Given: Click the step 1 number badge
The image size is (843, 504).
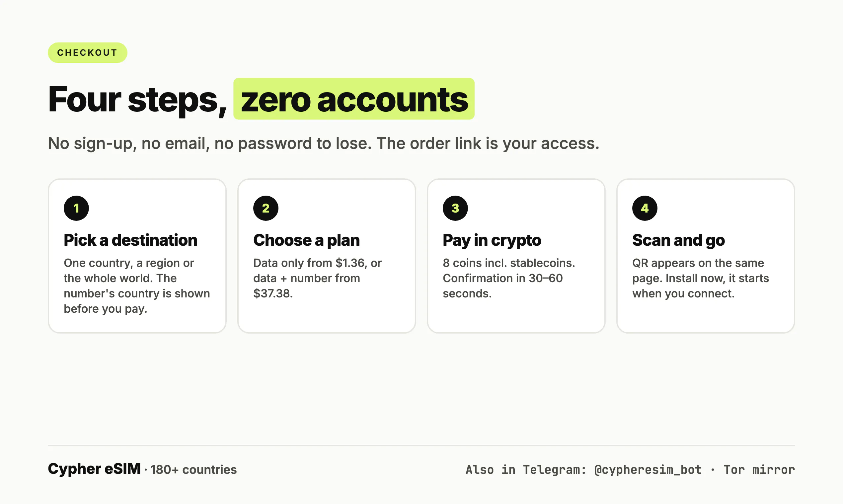Looking at the screenshot, I should (x=76, y=208).
